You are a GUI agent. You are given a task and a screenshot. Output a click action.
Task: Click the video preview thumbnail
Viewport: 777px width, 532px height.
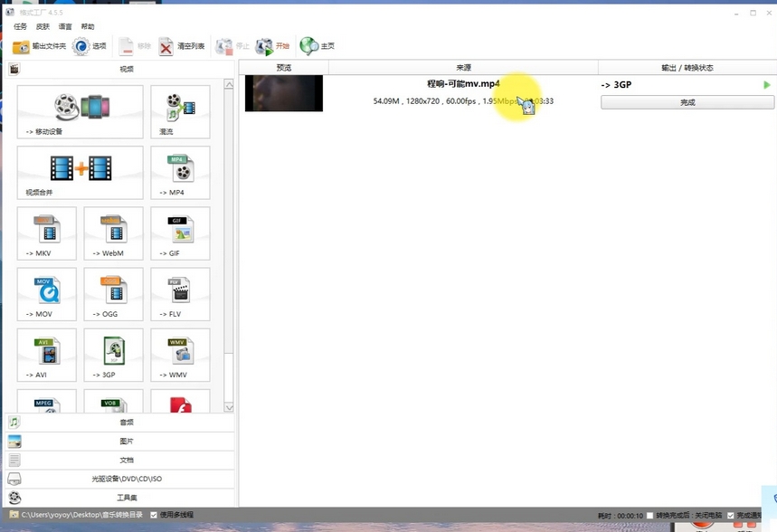point(283,92)
